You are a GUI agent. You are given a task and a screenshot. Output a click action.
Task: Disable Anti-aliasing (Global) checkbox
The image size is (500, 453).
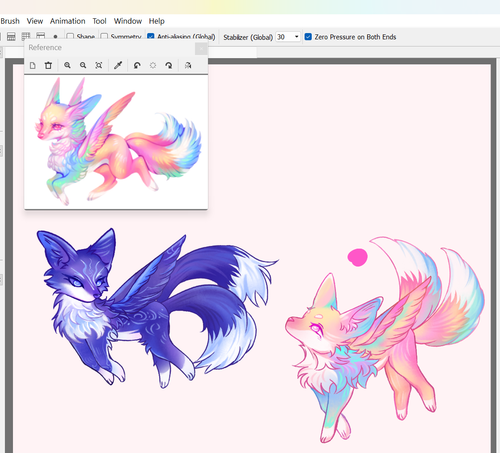[151, 37]
